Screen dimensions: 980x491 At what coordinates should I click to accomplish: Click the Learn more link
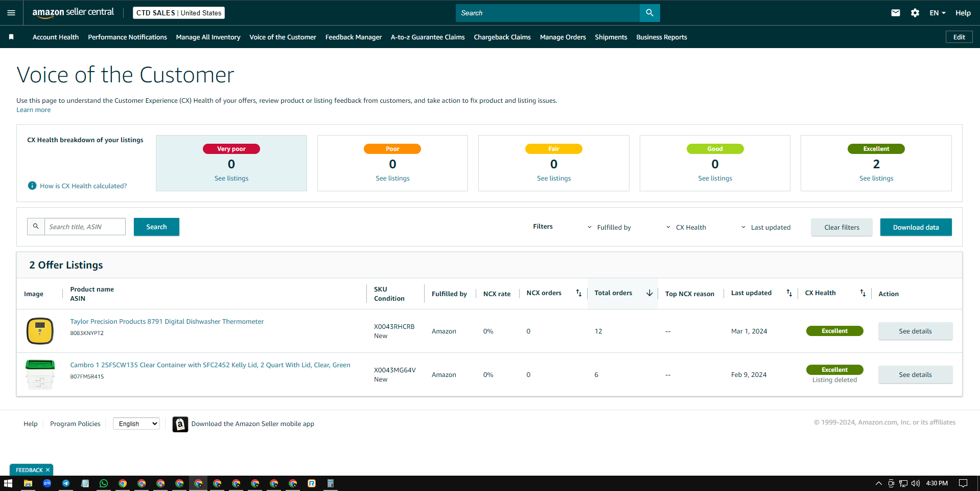(x=34, y=110)
